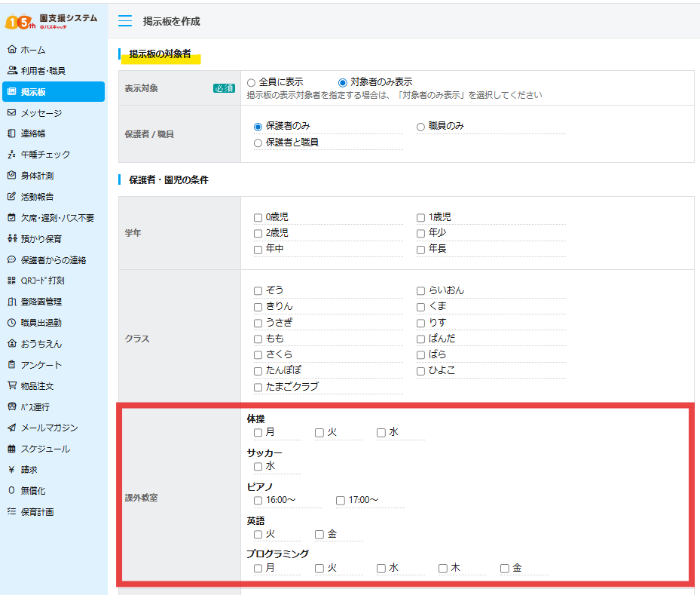Open 掲示板 in the sidebar menu
The image size is (700, 595).
[x=11, y=91]
